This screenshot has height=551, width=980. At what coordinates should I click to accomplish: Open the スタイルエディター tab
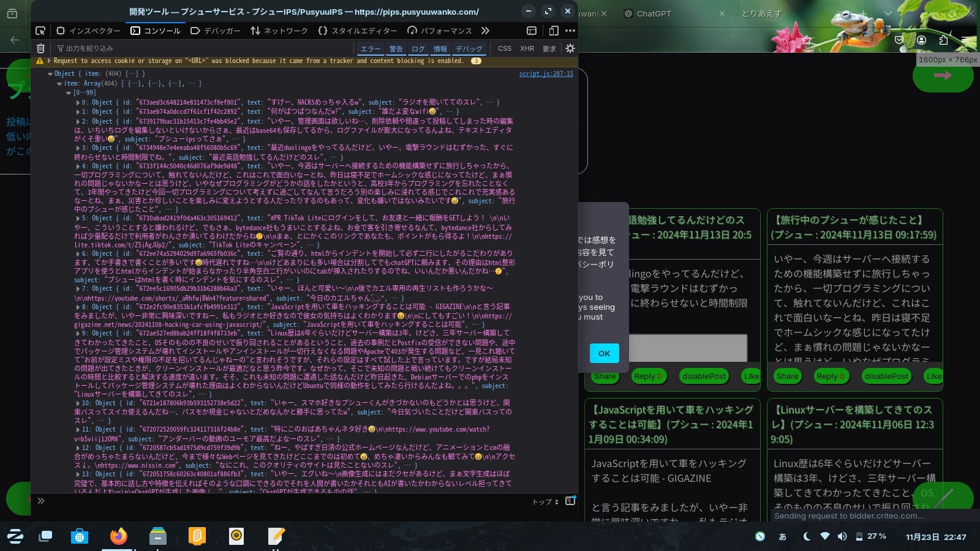pyautogui.click(x=358, y=31)
